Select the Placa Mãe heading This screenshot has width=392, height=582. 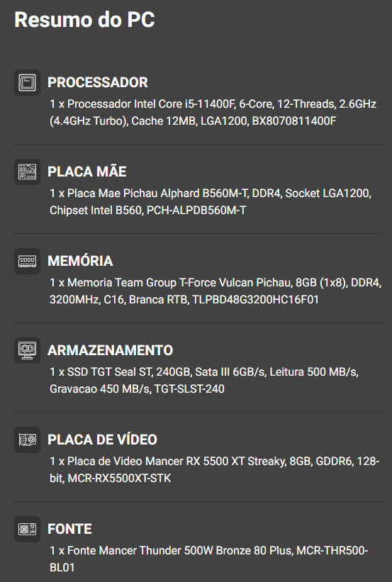[x=87, y=172]
